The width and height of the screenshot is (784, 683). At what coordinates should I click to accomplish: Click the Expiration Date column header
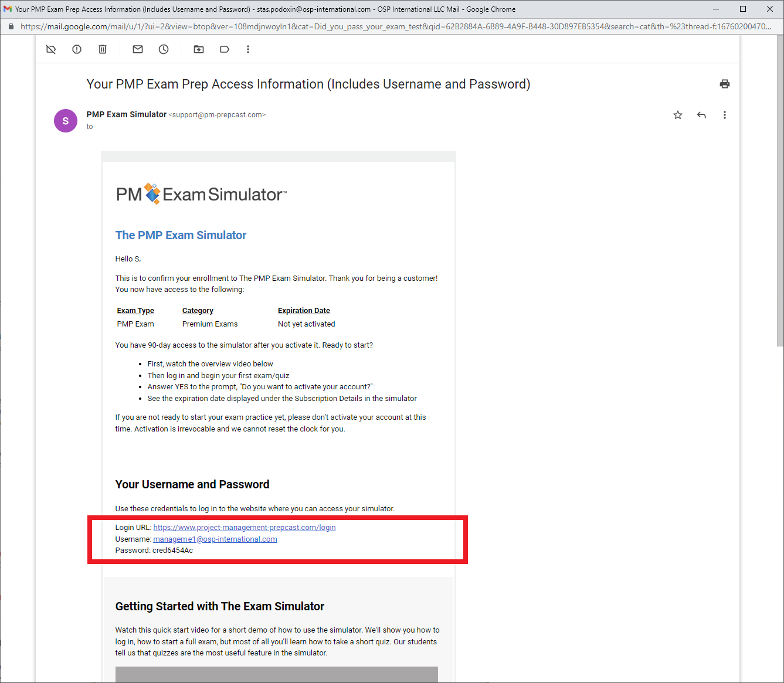(304, 311)
